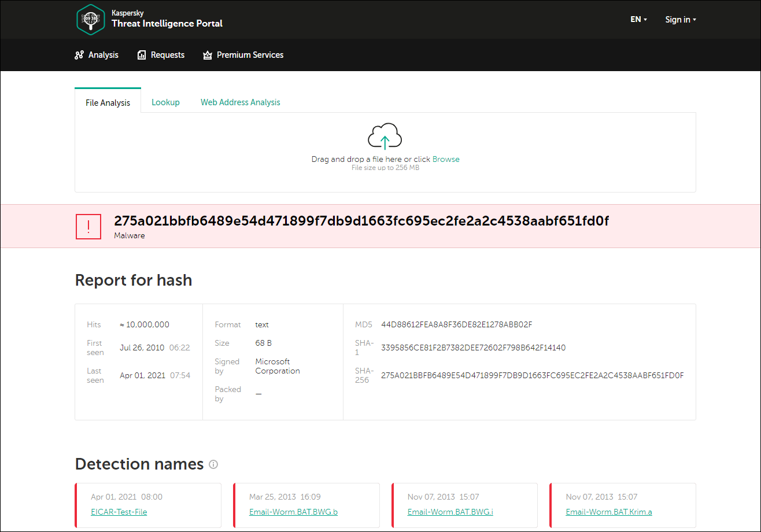Open the EICAR-Test-File detection link
761x532 pixels.
(119, 511)
